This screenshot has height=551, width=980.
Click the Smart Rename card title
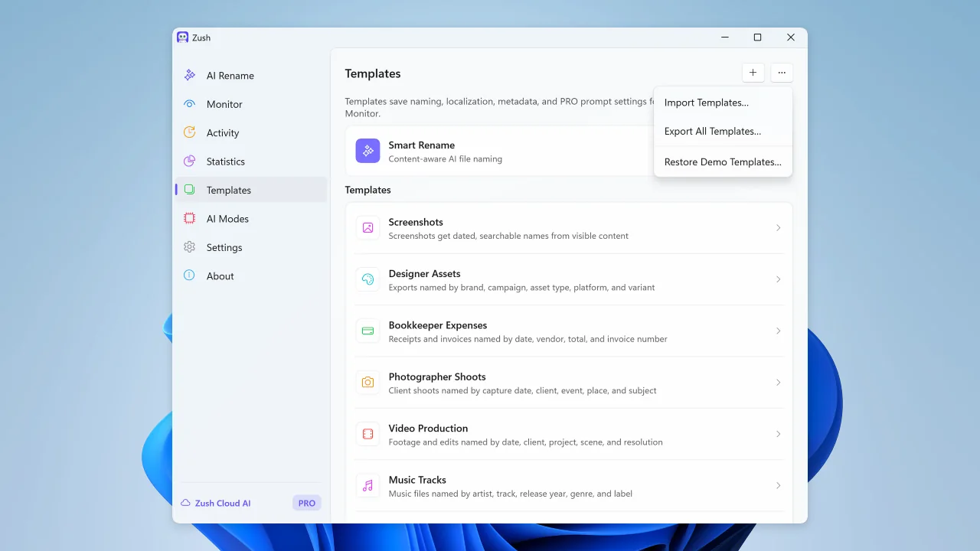(x=421, y=145)
